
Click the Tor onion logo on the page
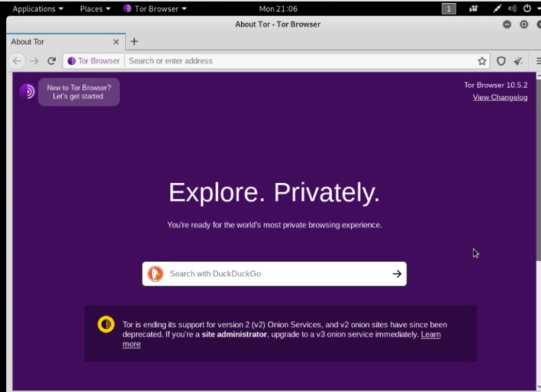click(x=27, y=92)
